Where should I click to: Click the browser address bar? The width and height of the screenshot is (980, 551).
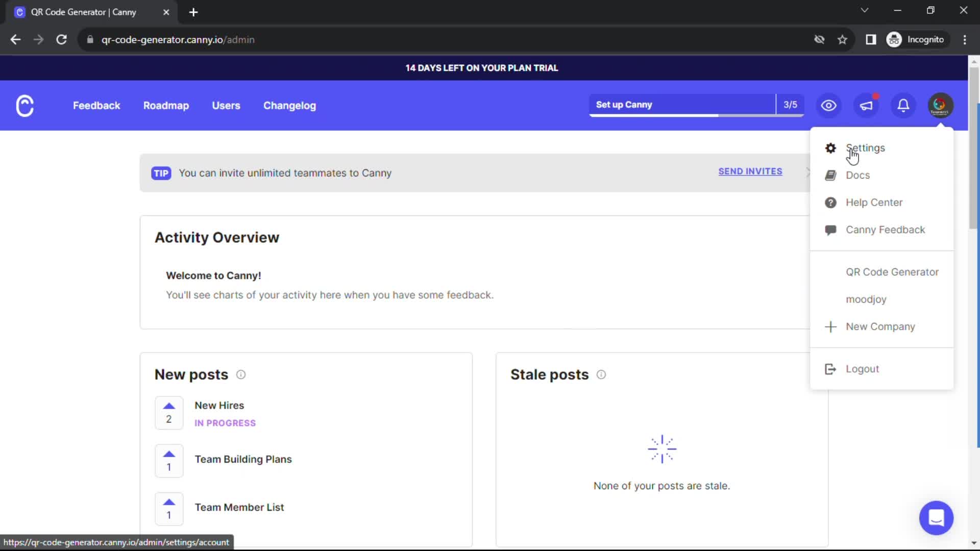[306, 39]
